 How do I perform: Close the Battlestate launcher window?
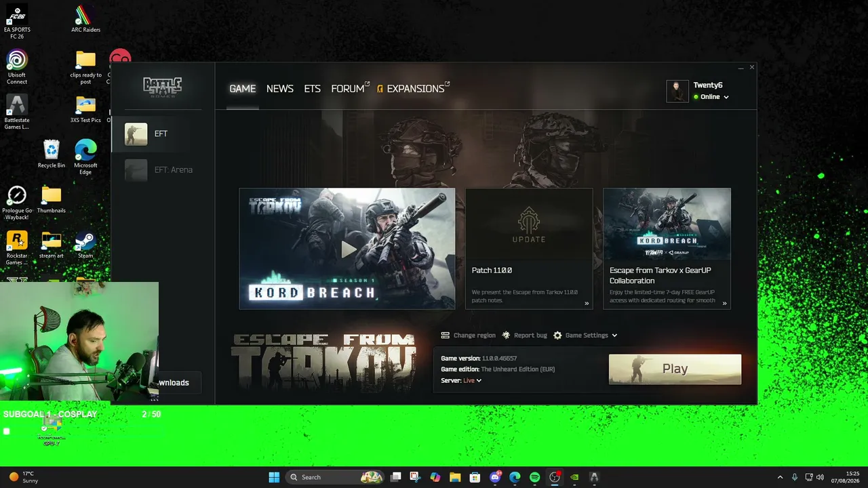coord(751,68)
